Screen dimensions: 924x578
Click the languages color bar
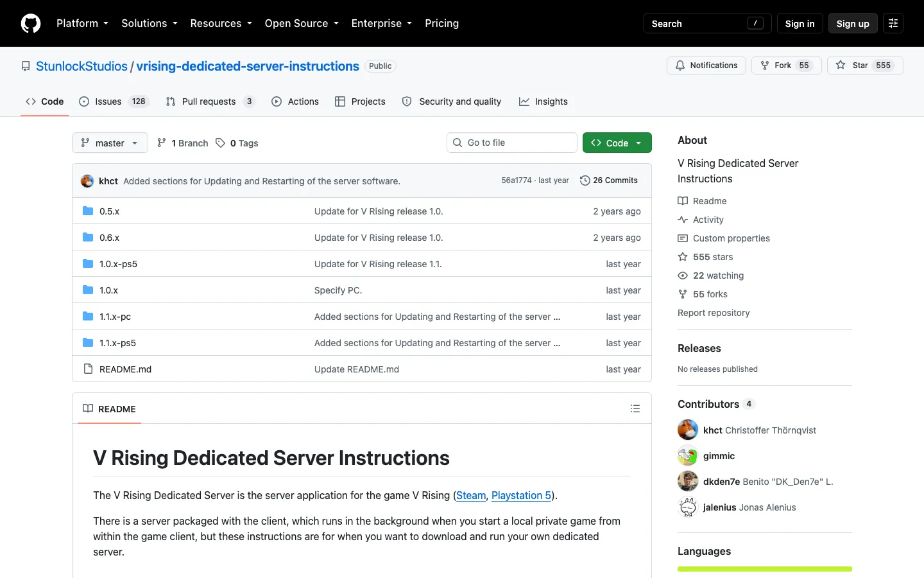(765, 569)
